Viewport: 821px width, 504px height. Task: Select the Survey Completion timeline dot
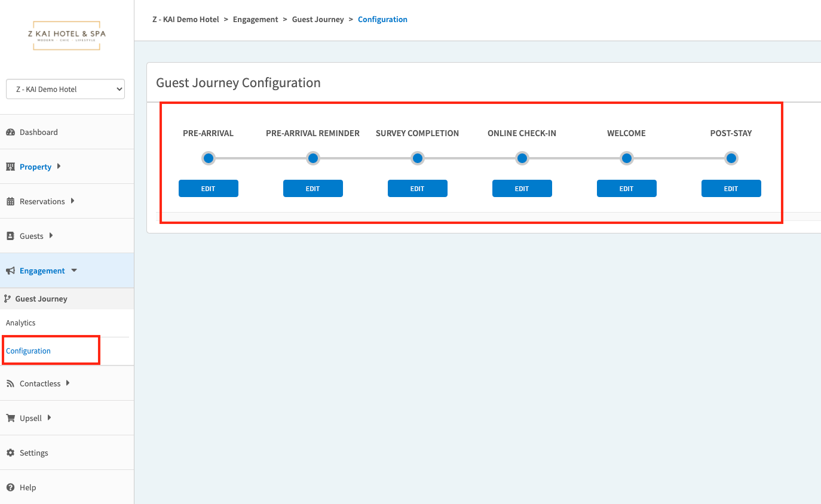pyautogui.click(x=417, y=158)
